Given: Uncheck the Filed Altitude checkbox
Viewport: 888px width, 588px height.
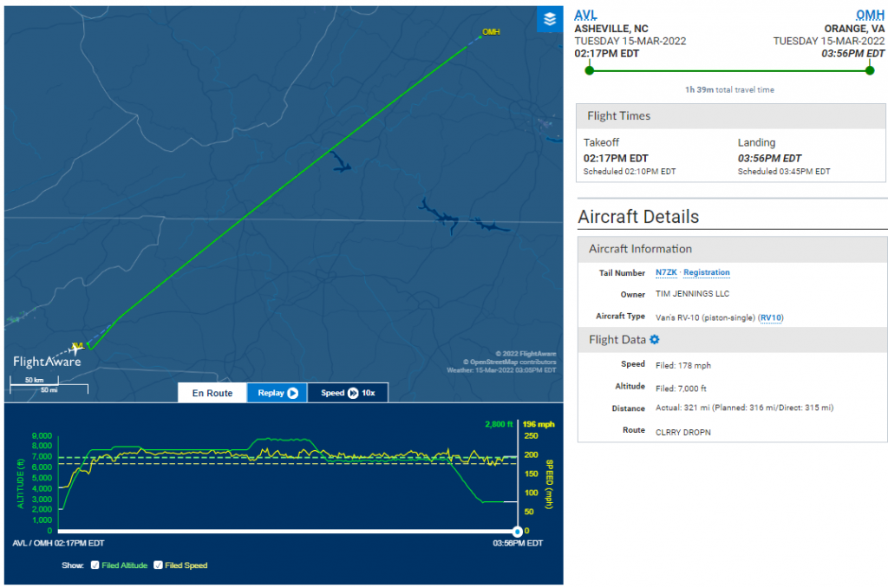Looking at the screenshot, I should click(x=95, y=565).
